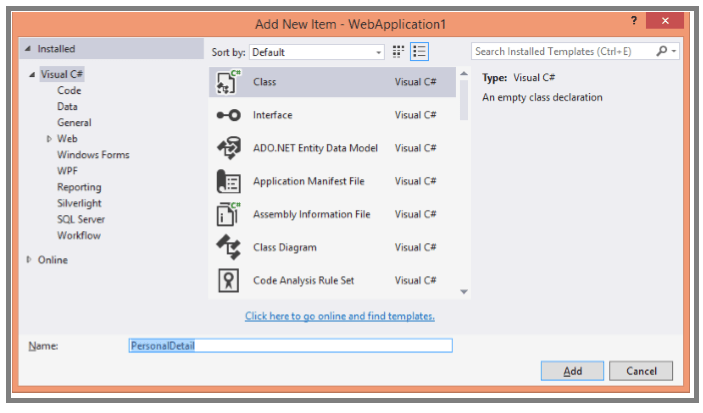Open the search options dropdown arrow

point(673,51)
